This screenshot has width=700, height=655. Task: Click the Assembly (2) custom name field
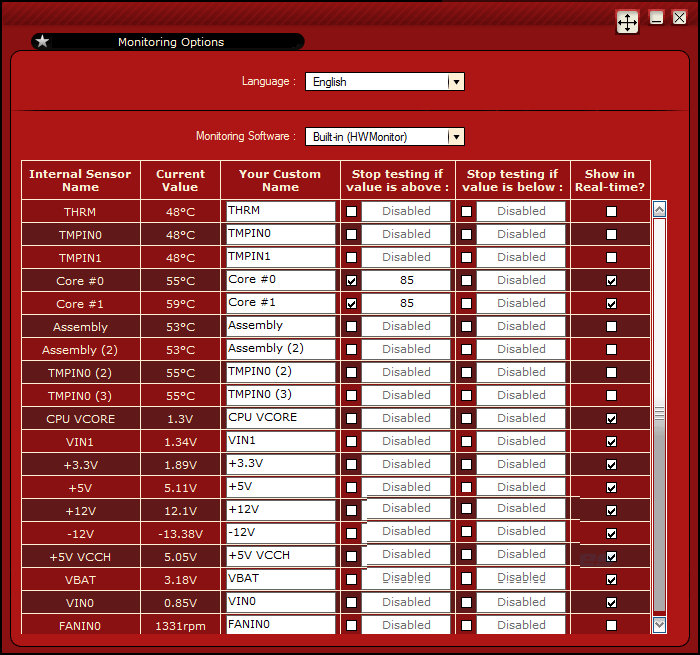(x=280, y=349)
